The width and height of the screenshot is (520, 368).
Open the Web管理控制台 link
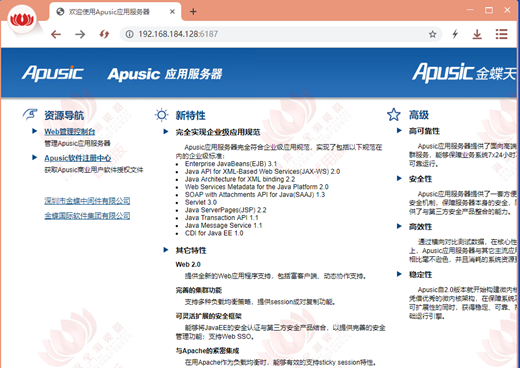tap(70, 132)
